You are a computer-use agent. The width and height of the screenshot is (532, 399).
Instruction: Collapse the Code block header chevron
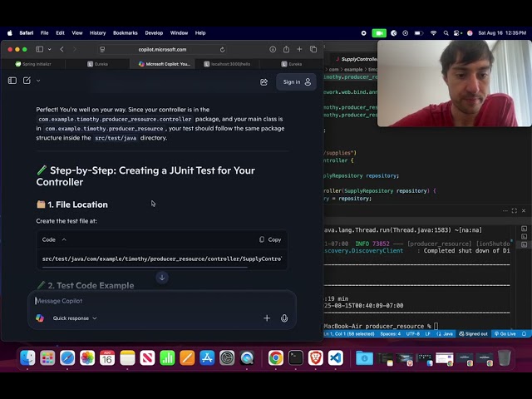point(64,239)
